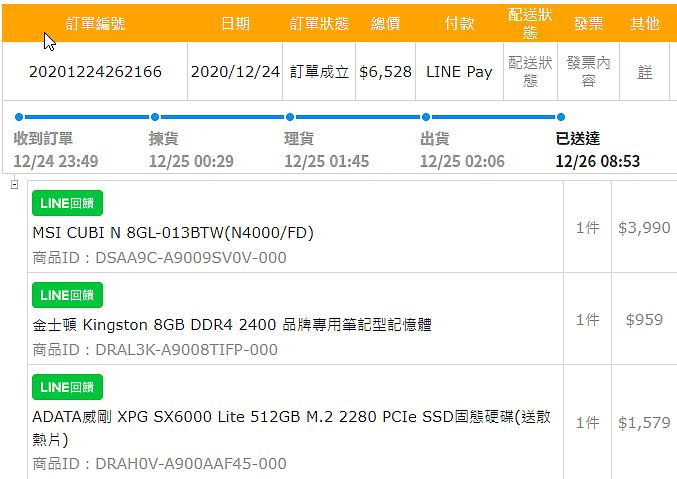Click the 註 note link
Viewport: 677px width, 479px height.
[645, 72]
